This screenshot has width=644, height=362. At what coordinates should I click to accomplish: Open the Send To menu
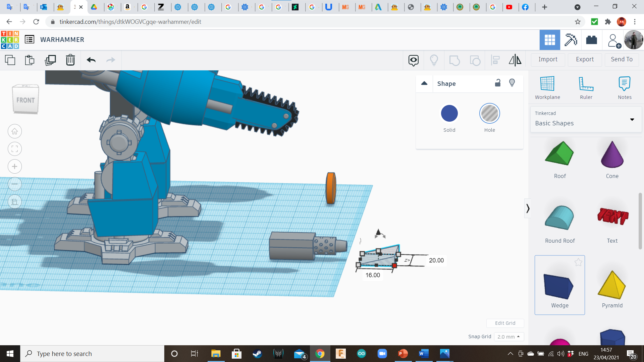pyautogui.click(x=622, y=59)
